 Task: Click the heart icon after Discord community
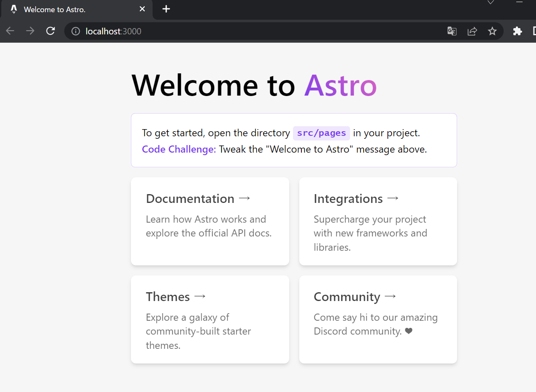click(x=409, y=331)
